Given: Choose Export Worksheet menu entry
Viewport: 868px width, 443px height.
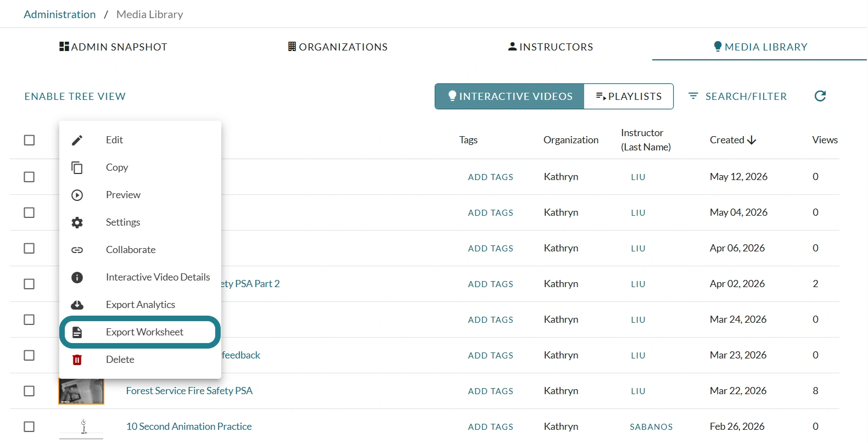Looking at the screenshot, I should pyautogui.click(x=140, y=332).
